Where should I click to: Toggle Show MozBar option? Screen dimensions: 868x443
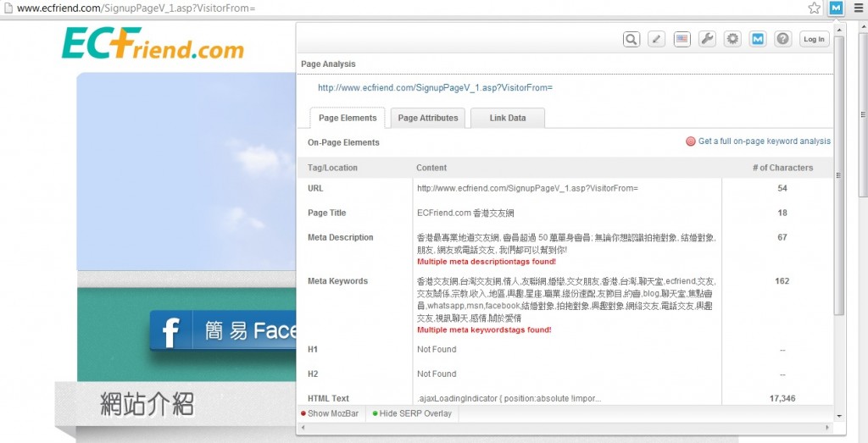tap(331, 413)
